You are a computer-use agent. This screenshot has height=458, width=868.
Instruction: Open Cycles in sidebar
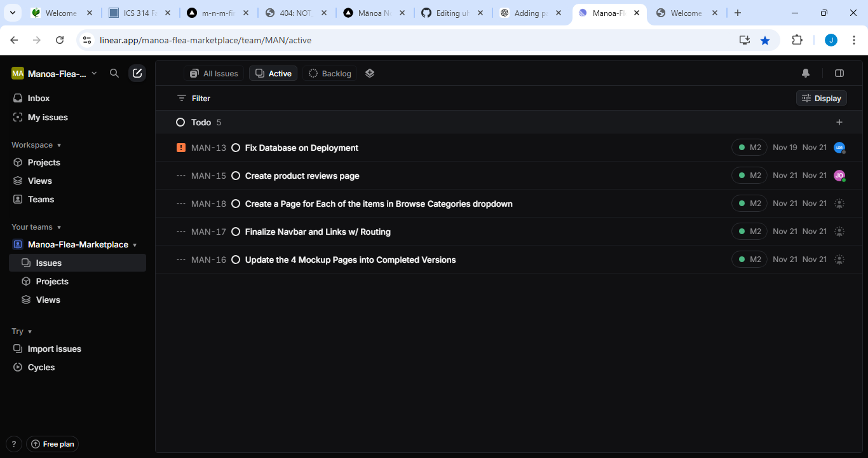tap(78, 367)
